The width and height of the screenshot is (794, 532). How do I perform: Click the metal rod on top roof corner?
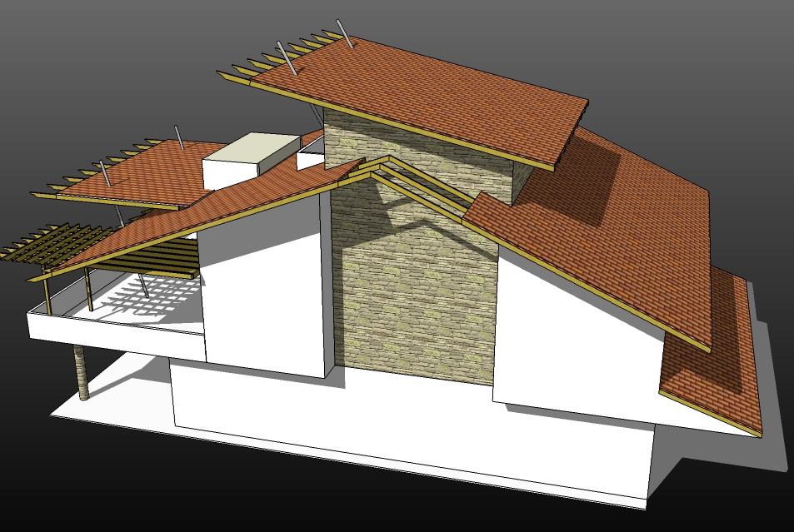point(343,32)
